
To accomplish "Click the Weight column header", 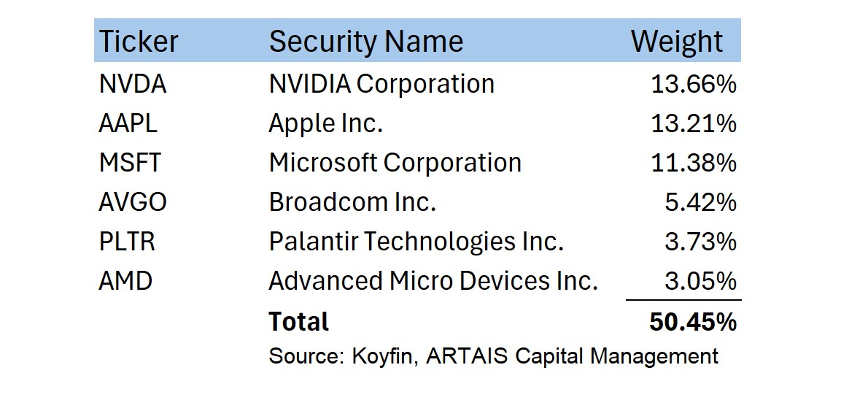I will (x=676, y=42).
